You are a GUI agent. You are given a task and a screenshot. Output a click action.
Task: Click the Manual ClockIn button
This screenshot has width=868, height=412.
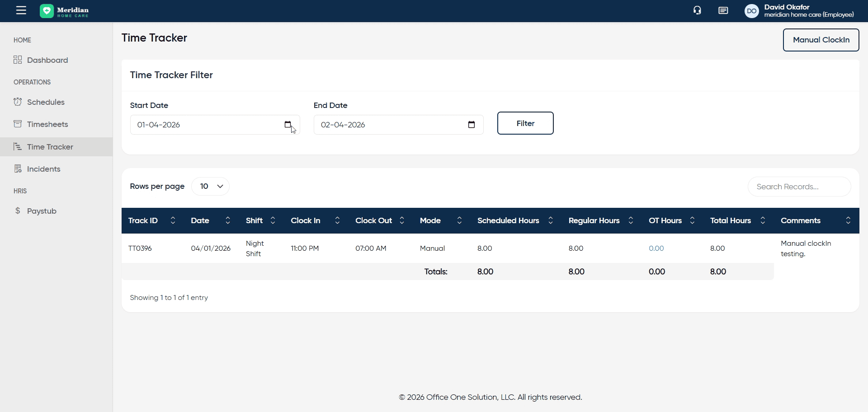[x=821, y=40]
